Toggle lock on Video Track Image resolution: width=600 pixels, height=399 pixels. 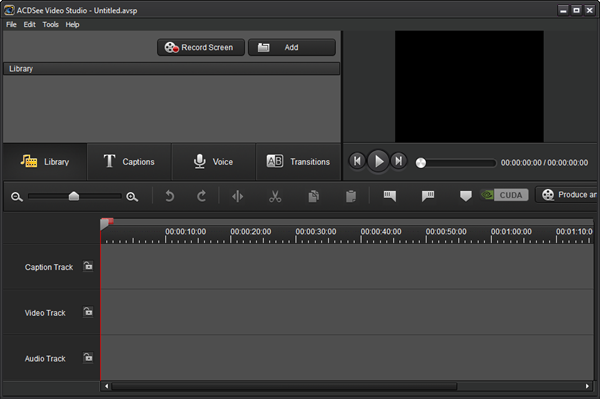click(88, 312)
